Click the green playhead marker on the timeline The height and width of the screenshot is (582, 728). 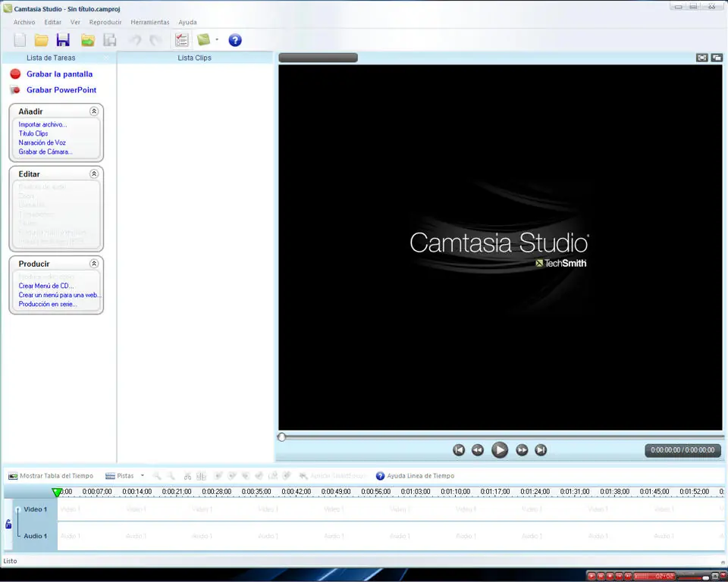(57, 492)
